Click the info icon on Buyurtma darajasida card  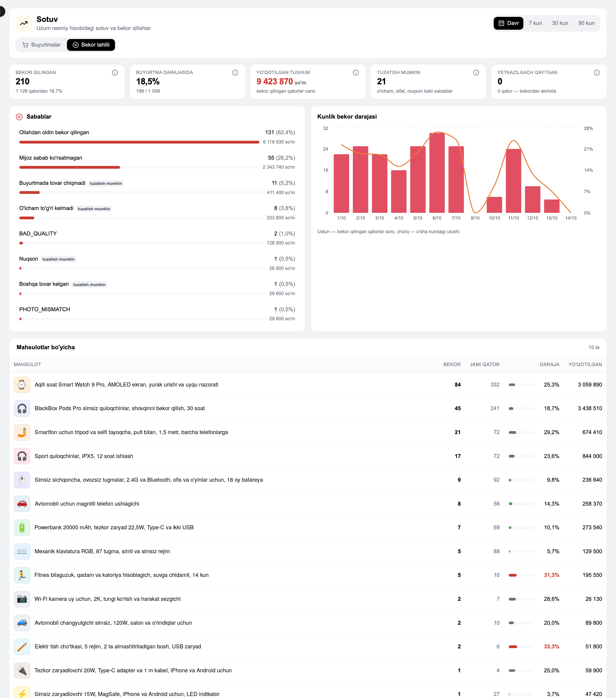pyautogui.click(x=235, y=73)
